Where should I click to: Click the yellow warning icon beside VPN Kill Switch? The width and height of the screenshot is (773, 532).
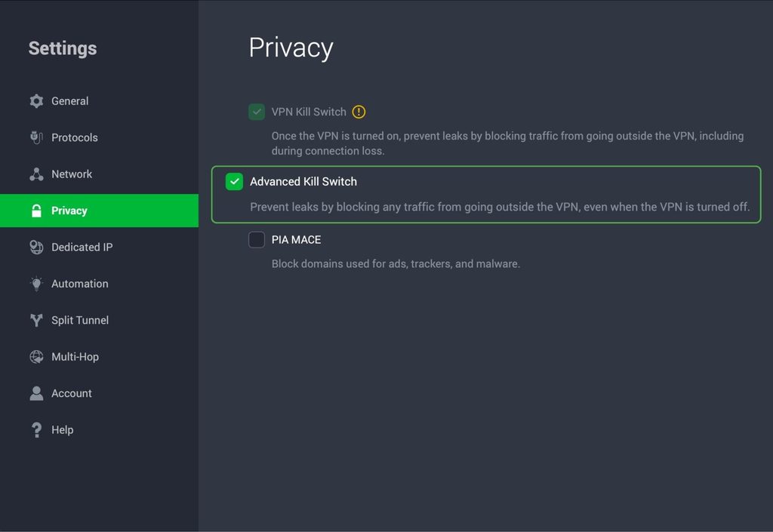[x=359, y=112]
